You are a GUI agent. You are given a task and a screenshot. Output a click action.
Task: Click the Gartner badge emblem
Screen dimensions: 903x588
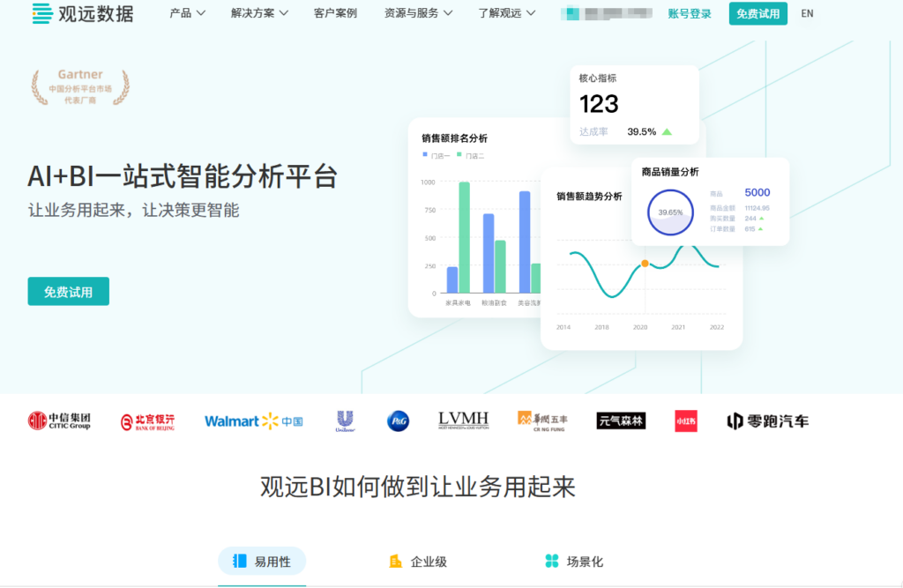[x=80, y=87]
